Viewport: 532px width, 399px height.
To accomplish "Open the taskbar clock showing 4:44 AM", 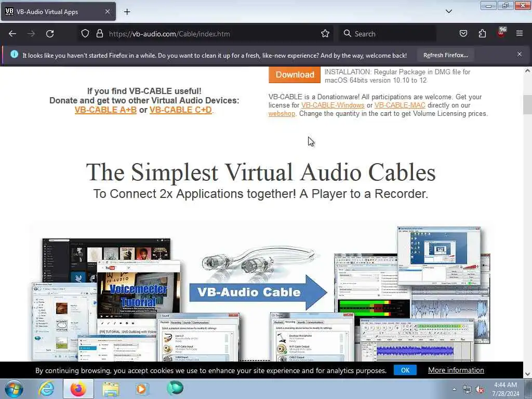I will (506, 389).
